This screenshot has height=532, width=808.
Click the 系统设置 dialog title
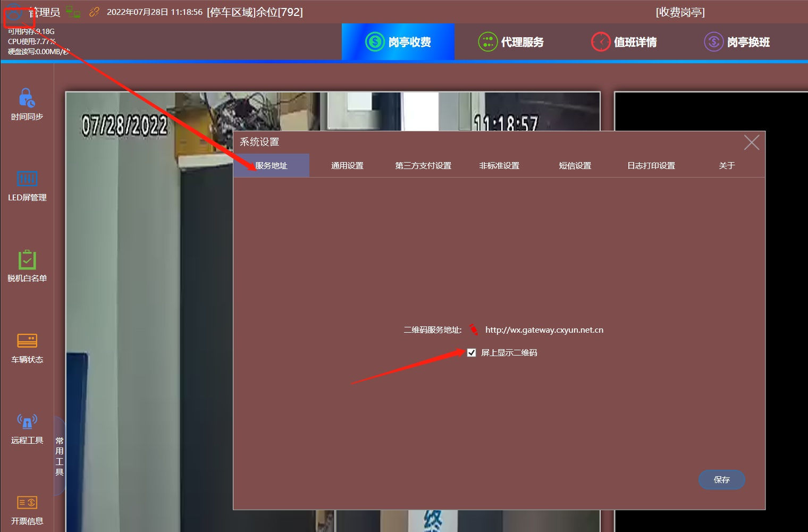pos(259,142)
